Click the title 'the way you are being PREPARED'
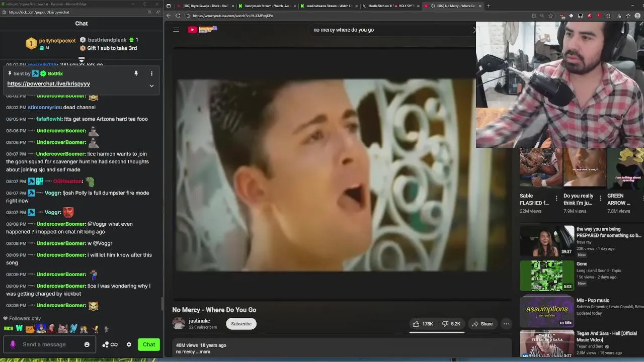The image size is (644, 362). click(x=609, y=232)
